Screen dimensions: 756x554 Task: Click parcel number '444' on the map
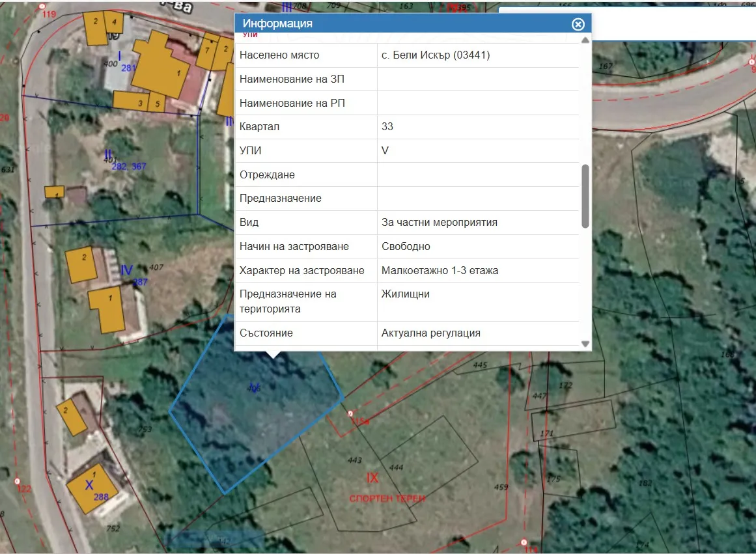point(397,467)
